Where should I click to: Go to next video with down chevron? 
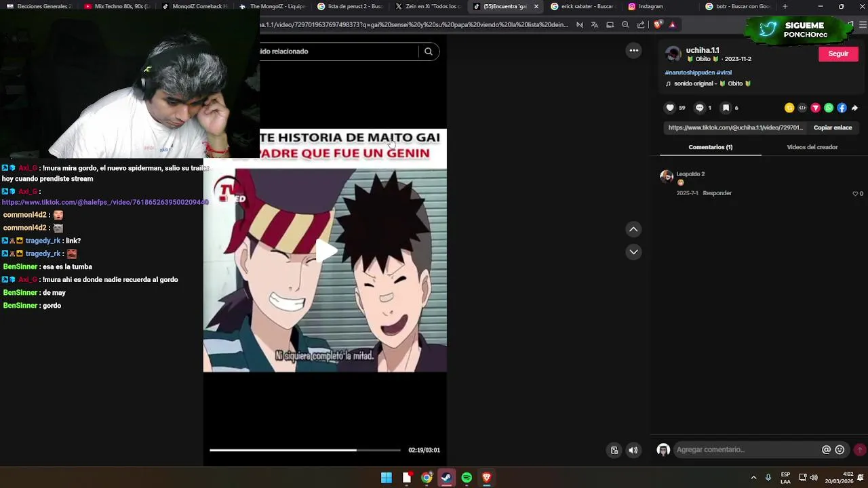[x=633, y=251]
